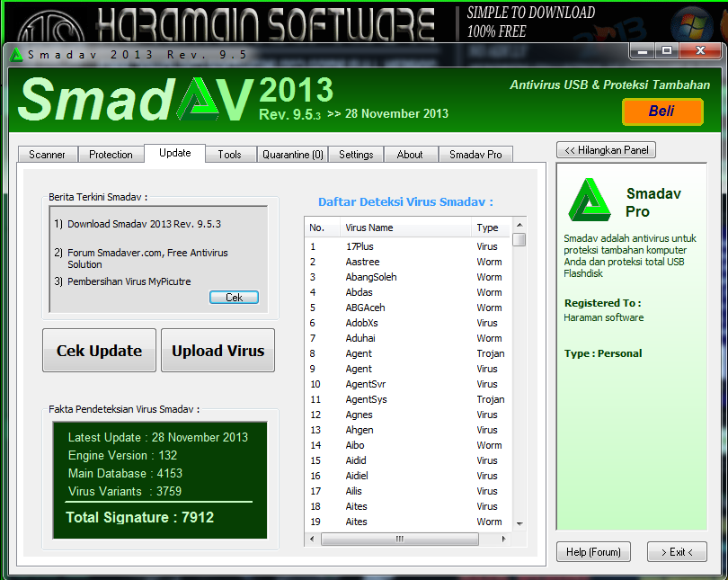
Task: Click horizontal scrollbar right arrow
Action: pos(503,540)
